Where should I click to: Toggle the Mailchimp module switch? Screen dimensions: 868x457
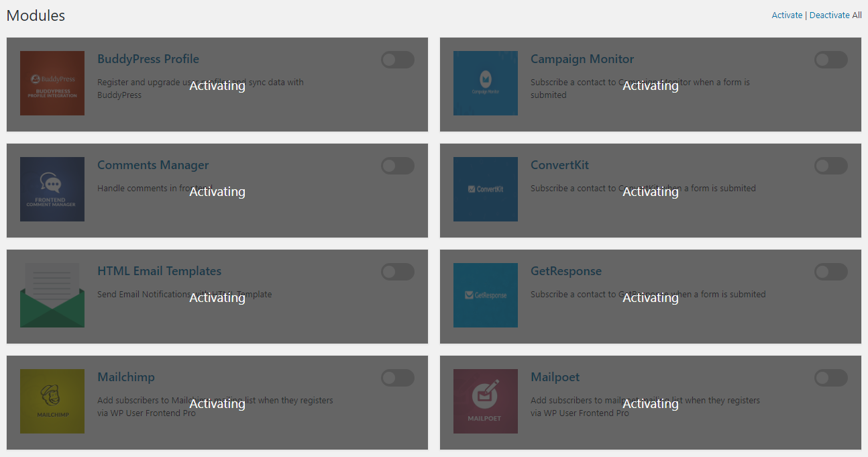pyautogui.click(x=398, y=378)
